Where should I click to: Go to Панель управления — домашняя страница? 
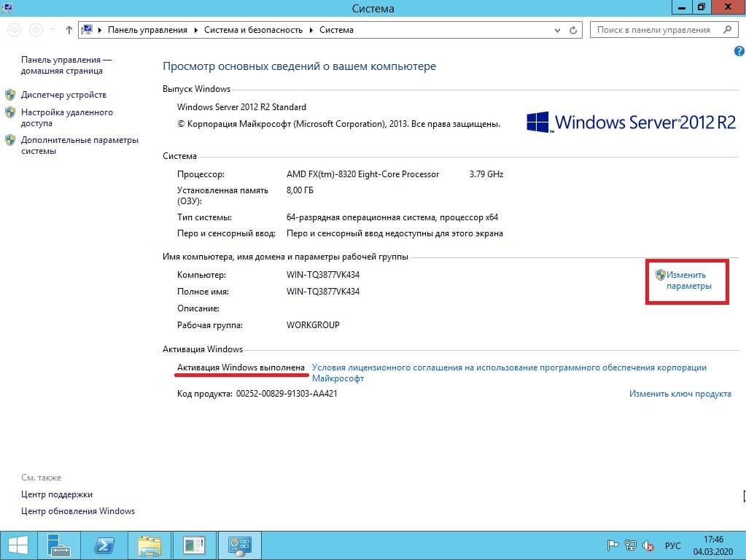click(66, 65)
